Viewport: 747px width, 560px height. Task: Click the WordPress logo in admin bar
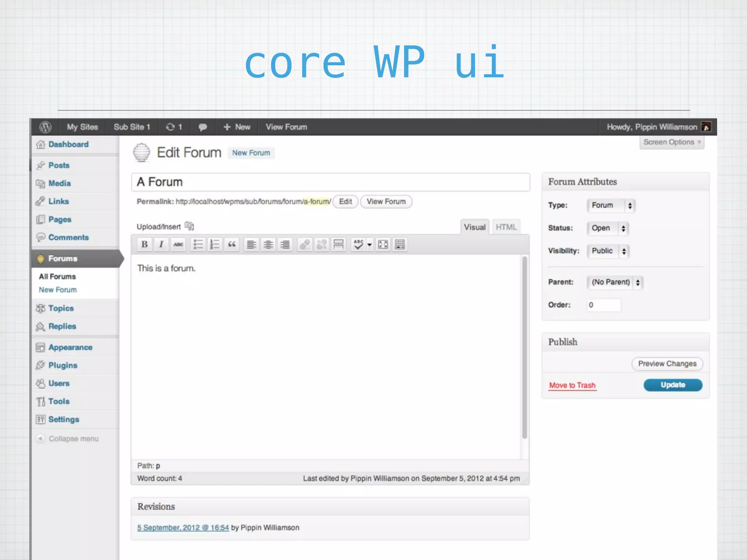click(45, 127)
